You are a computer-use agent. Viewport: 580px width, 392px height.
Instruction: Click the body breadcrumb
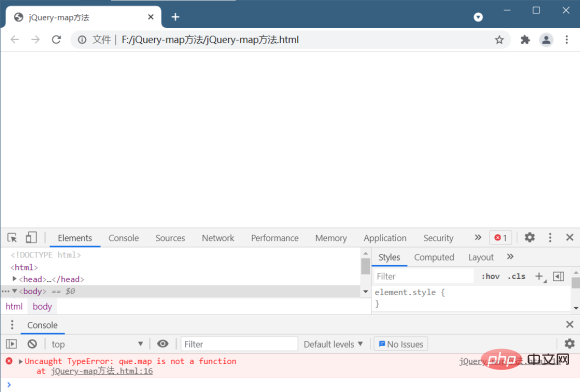click(x=42, y=307)
